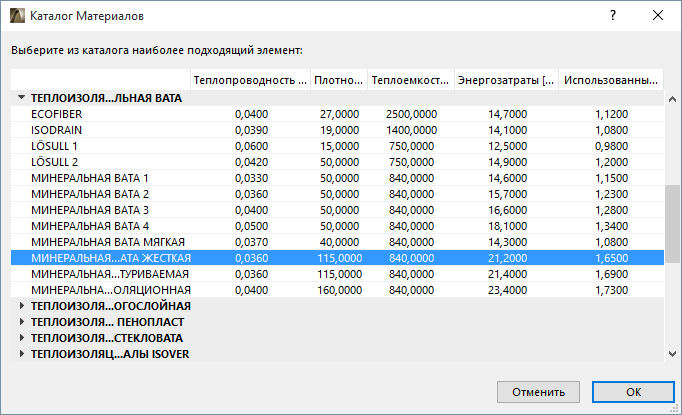The height and width of the screenshot is (415, 682).
Task: Select the LÖSULL 1 material row
Action: coord(100,146)
